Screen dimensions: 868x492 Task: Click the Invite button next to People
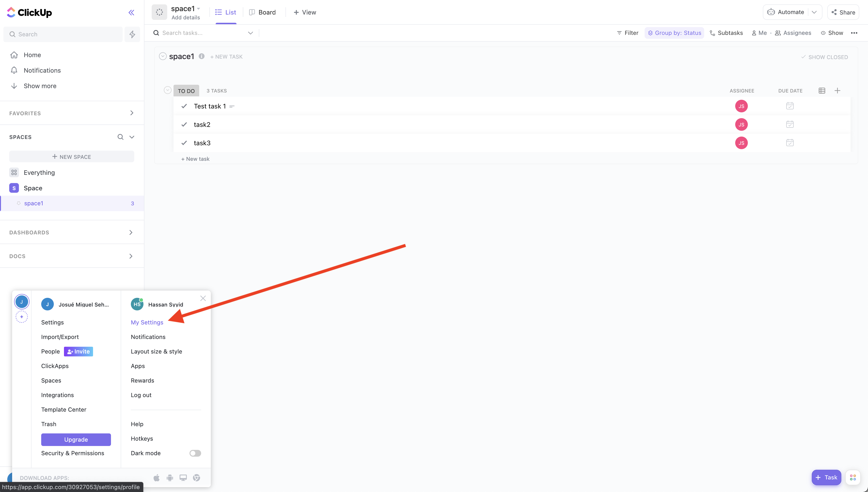coord(79,351)
